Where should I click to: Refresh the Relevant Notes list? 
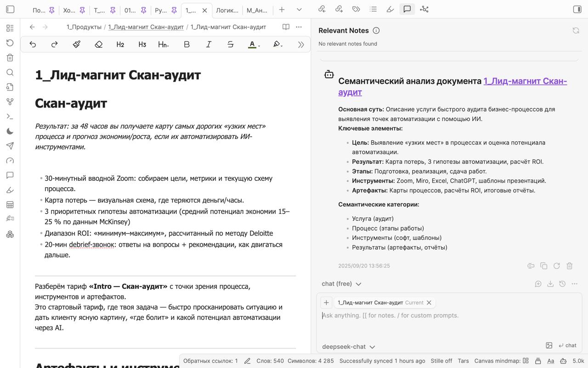point(576,30)
